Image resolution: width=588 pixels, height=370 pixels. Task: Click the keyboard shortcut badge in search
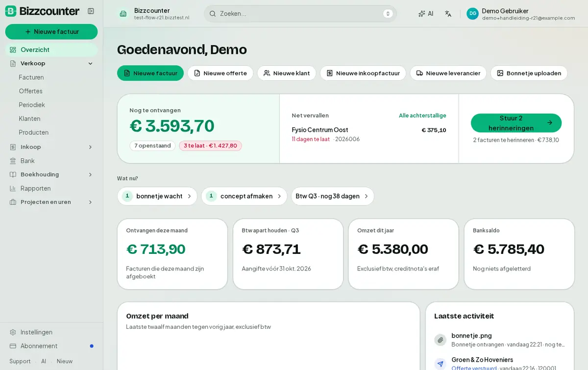388,14
